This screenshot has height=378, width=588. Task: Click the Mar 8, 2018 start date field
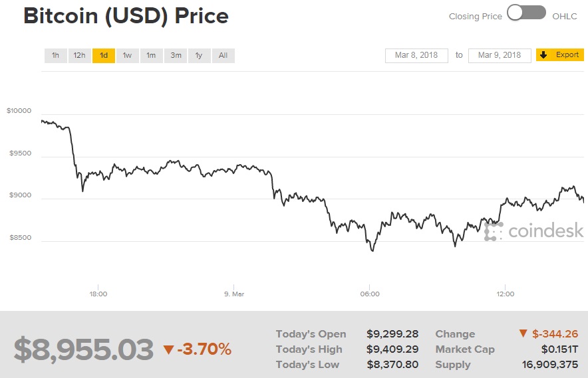[416, 55]
